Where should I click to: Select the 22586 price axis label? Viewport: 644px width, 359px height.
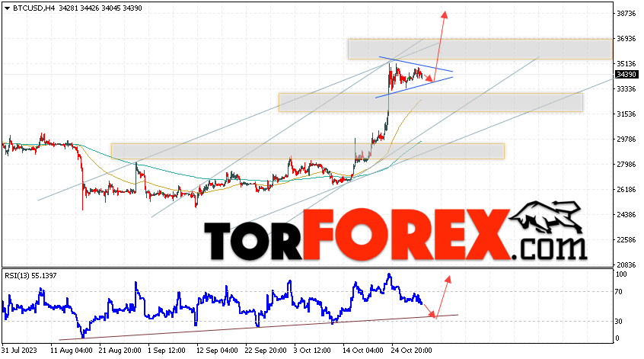[x=626, y=240]
